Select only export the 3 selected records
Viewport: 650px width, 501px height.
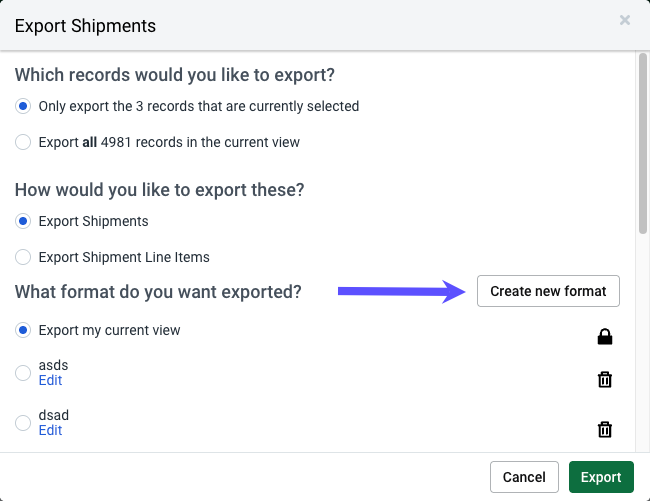23,106
